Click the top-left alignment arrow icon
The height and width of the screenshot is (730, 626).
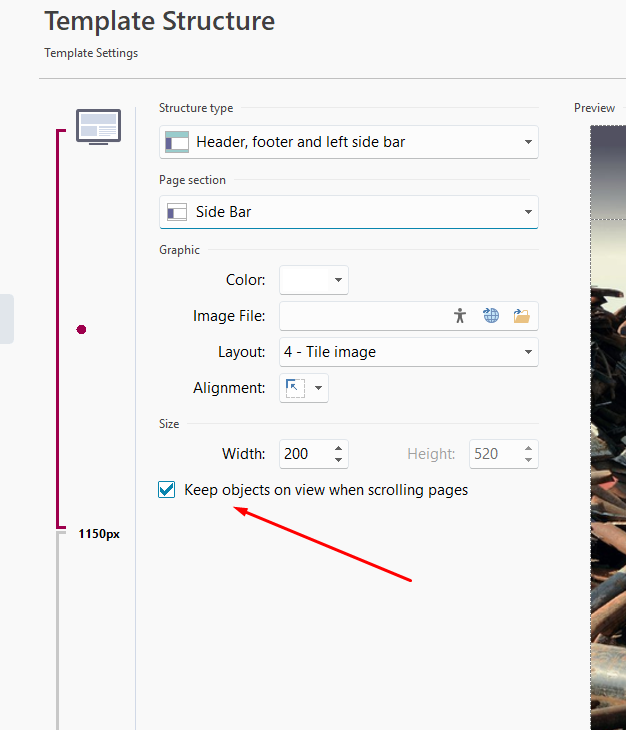[295, 388]
